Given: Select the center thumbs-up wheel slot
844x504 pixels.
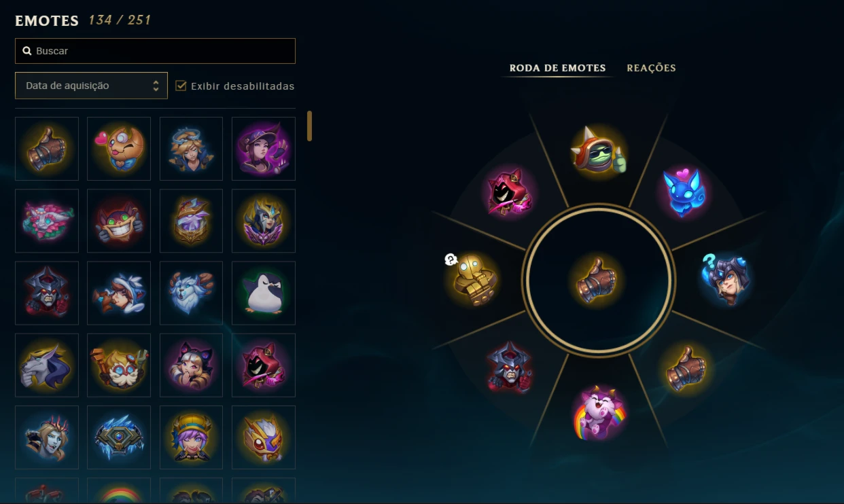Looking at the screenshot, I should click(597, 280).
